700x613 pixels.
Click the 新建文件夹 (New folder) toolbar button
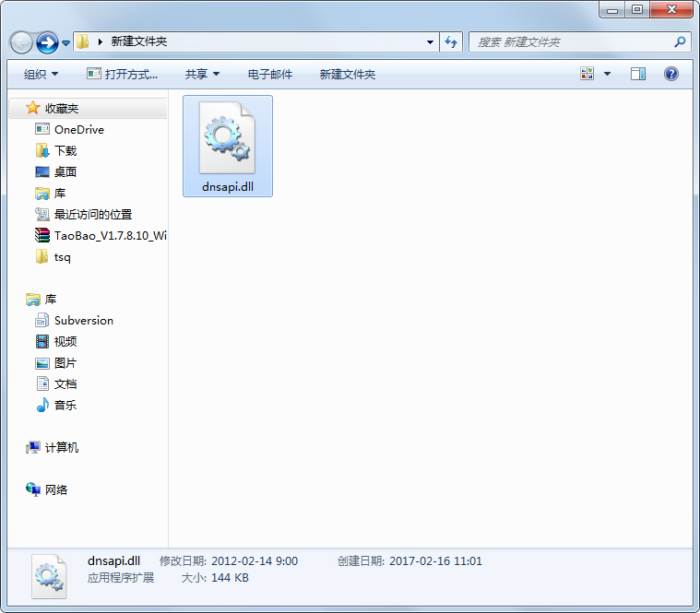tap(347, 74)
